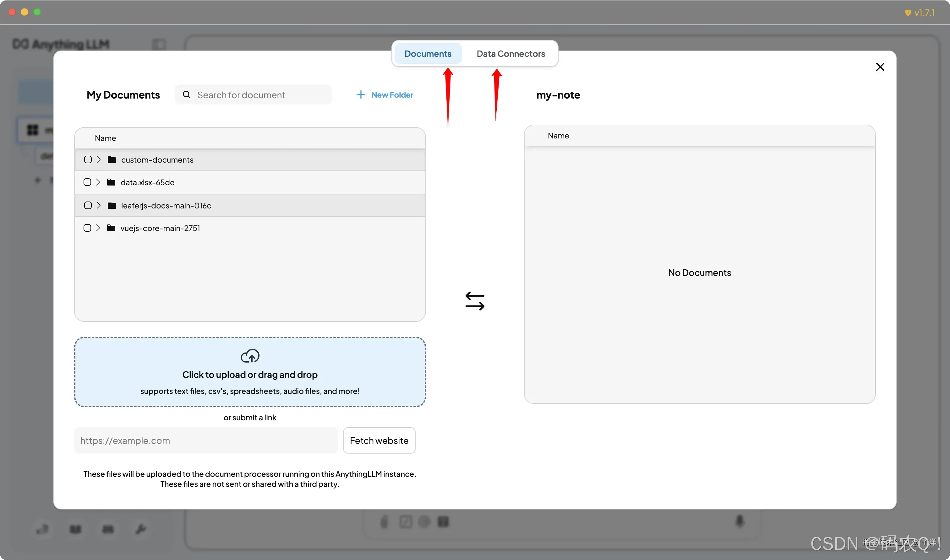Check the custom-documents checkbox
The image size is (950, 560).
88,160
